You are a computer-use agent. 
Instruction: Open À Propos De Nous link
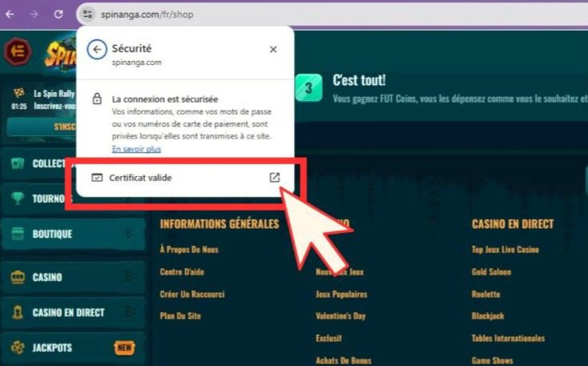click(x=189, y=249)
